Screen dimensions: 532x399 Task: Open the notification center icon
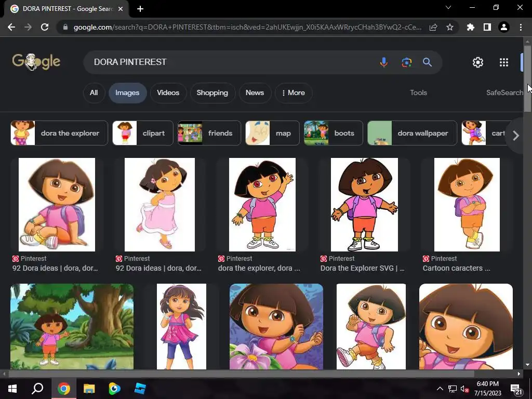pyautogui.click(x=516, y=390)
